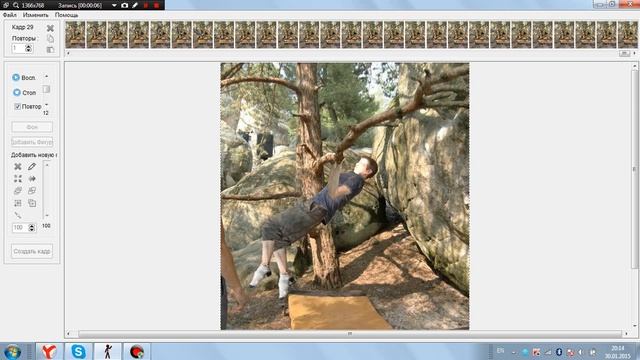Click the playback speed slider handle
The width and height of the screenshot is (640, 360).
coord(46,89)
